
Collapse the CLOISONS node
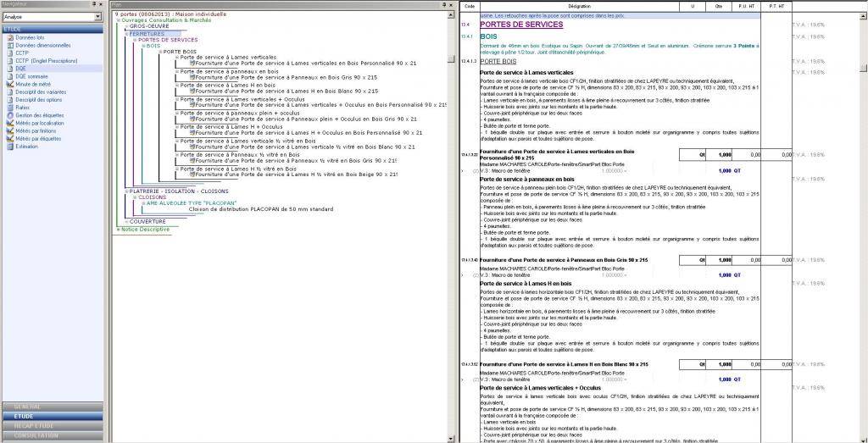135,197
